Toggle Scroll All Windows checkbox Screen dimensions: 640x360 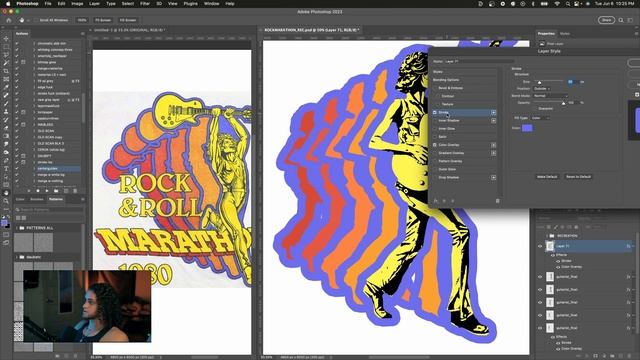[x=36, y=20]
